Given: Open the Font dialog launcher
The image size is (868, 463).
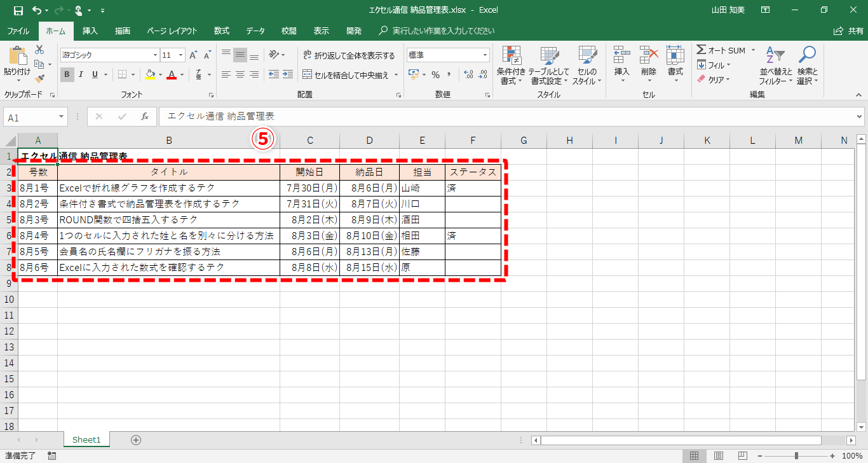Looking at the screenshot, I should coord(212,95).
